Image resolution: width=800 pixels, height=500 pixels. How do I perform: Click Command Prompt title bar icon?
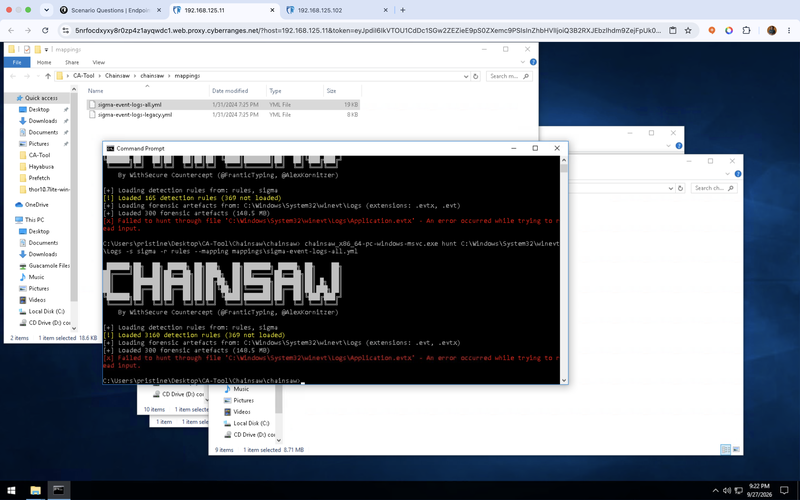pos(110,148)
